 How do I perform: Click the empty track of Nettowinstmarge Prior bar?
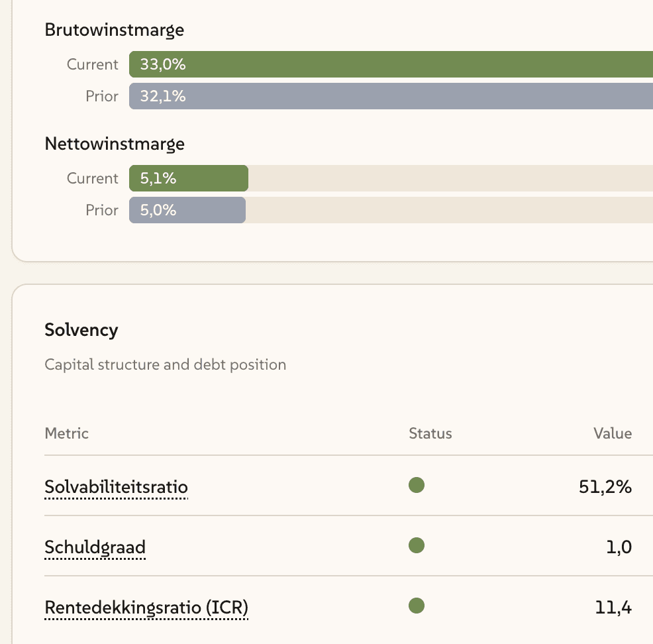[x=449, y=210]
